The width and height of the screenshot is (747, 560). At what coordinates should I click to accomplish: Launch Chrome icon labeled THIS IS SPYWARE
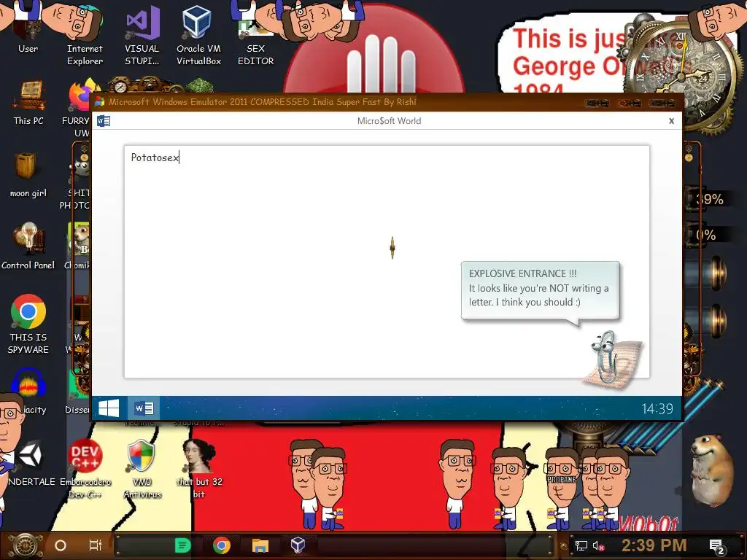[x=28, y=324]
